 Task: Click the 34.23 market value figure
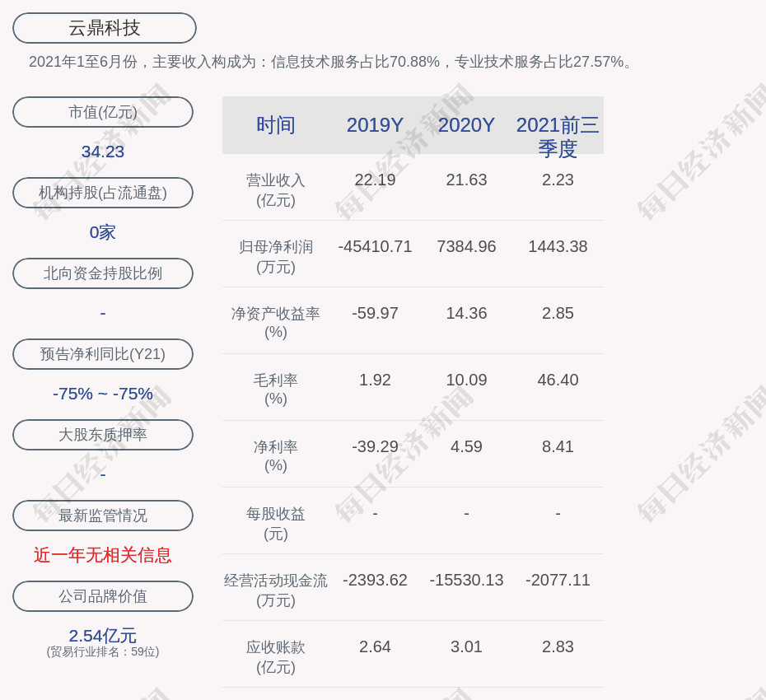point(103,152)
